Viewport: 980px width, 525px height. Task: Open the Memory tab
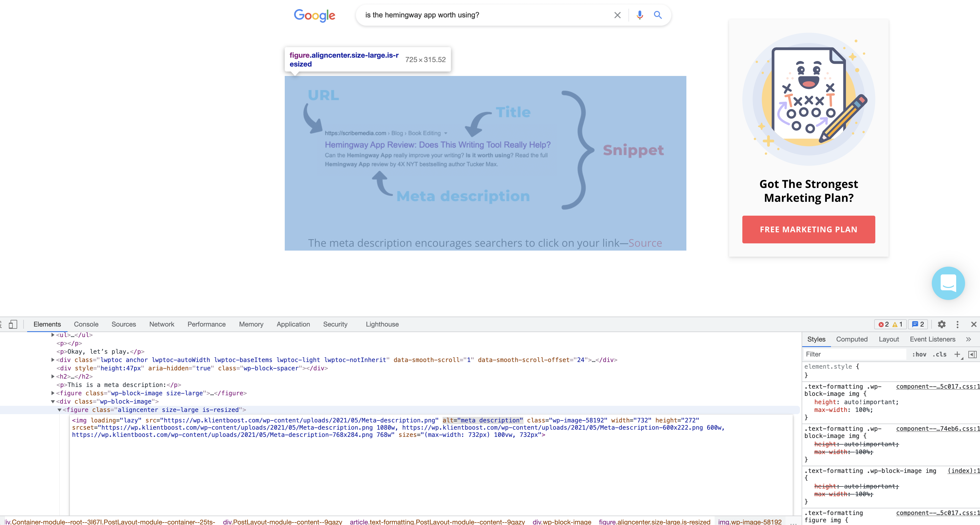point(251,324)
